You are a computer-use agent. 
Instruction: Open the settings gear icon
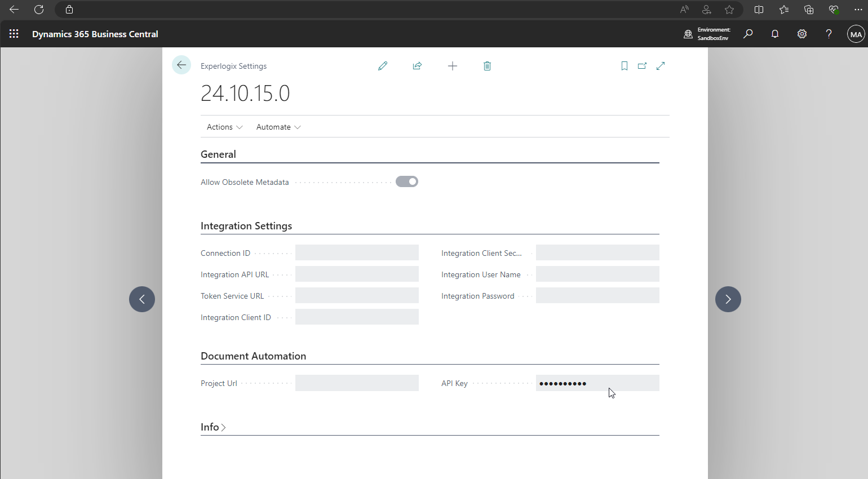tap(802, 34)
